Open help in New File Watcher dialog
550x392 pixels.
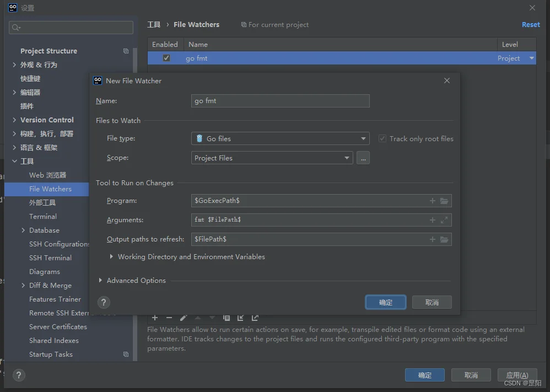104,302
